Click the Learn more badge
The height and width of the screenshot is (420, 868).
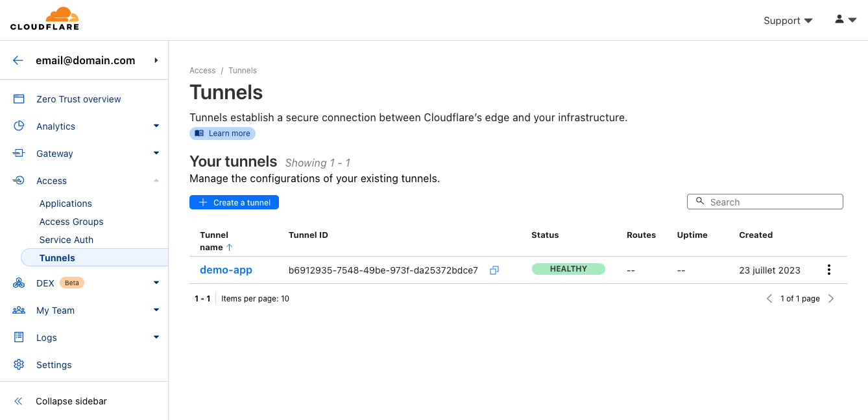(223, 134)
